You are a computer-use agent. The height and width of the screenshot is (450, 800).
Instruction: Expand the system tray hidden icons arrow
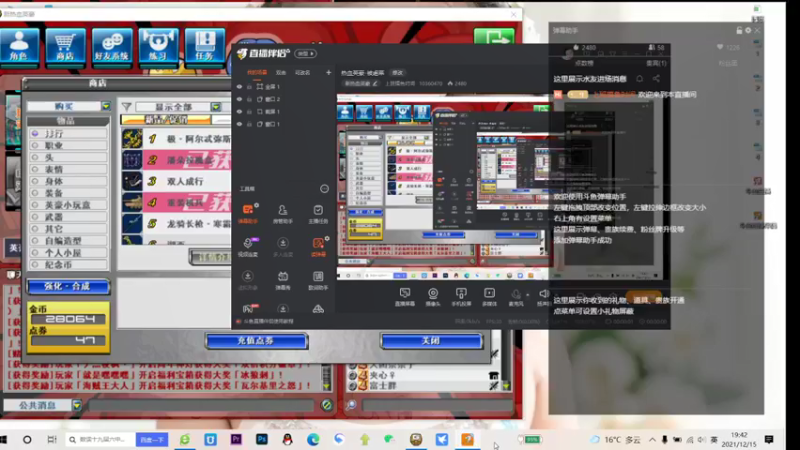[652, 439]
